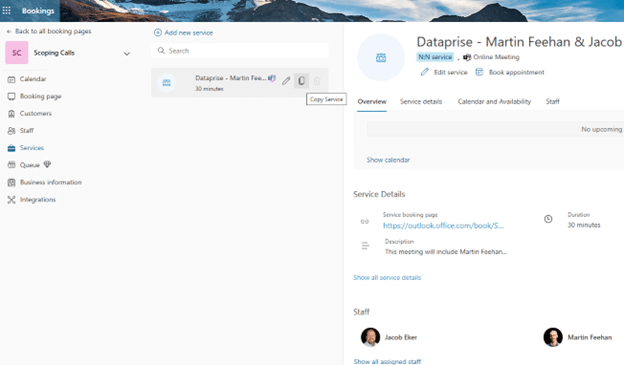The width and height of the screenshot is (624, 365).
Task: Click Jacob Eker's profile photo
Action: (370, 337)
